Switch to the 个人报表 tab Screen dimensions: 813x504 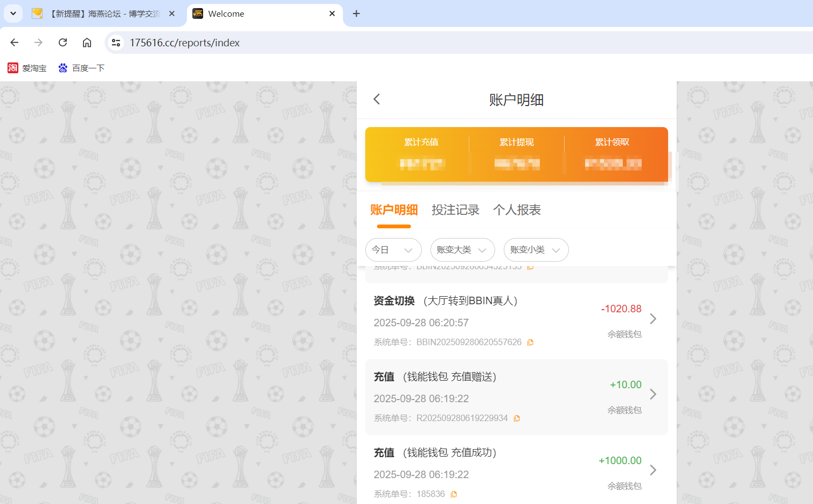[x=516, y=210]
